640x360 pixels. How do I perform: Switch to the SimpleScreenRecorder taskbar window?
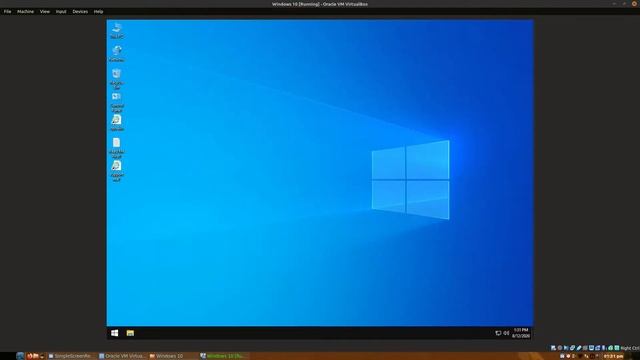tap(71, 356)
